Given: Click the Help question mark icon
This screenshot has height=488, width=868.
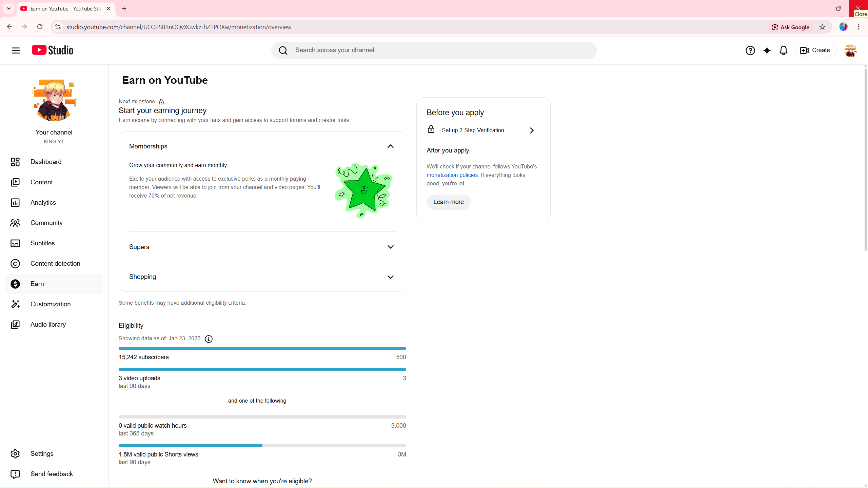Looking at the screenshot, I should coord(750,50).
